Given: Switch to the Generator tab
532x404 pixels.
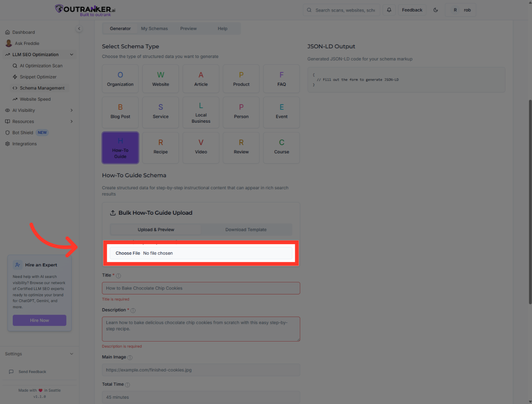Looking at the screenshot, I should [120, 29].
